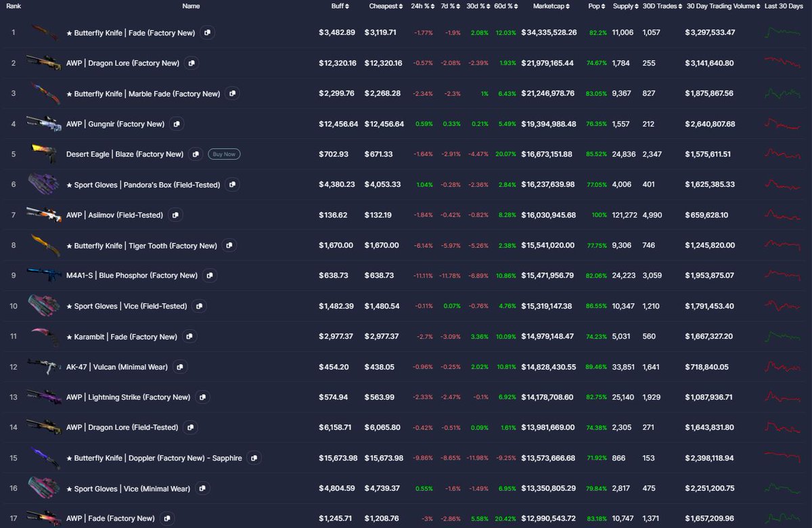Click the 100% Pop value for AWP Asiimov

(600, 215)
